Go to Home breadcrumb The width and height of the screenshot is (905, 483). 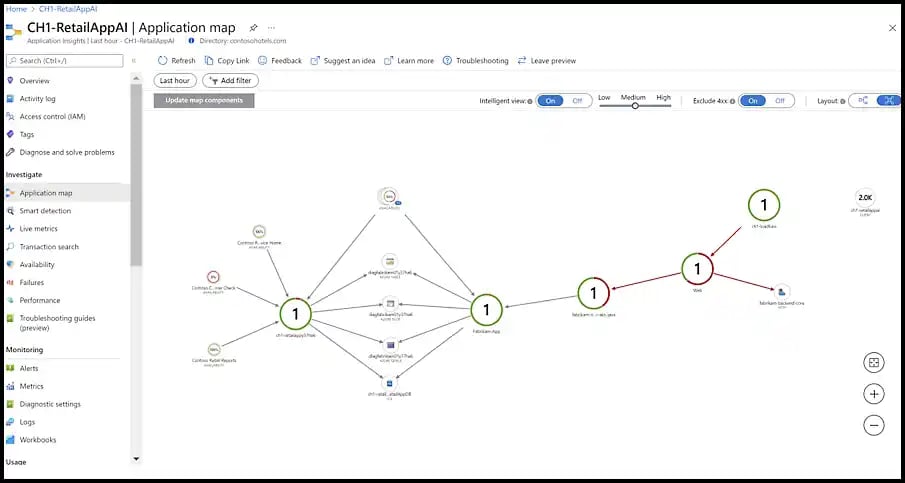(16, 9)
